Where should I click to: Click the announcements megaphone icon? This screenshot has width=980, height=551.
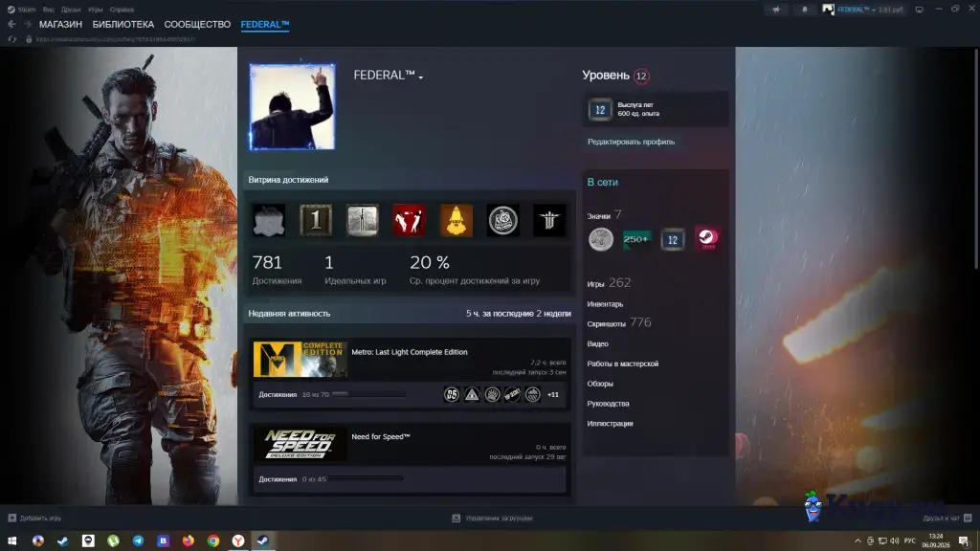click(775, 10)
